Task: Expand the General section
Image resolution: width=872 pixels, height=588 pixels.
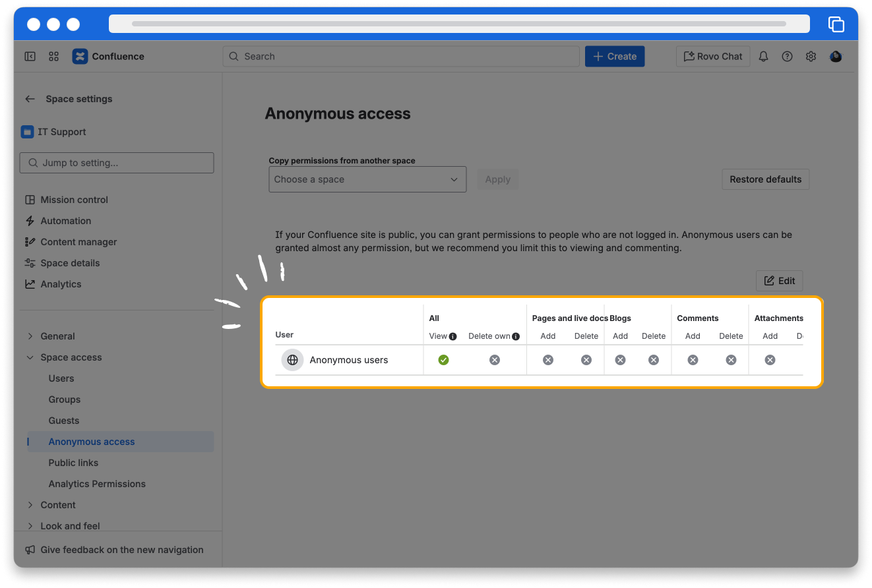Action: (30, 336)
